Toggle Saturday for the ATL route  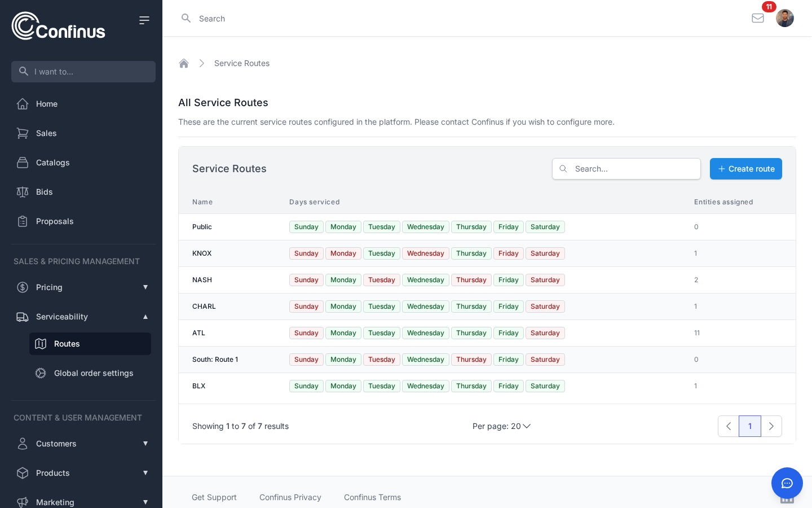coord(545,333)
